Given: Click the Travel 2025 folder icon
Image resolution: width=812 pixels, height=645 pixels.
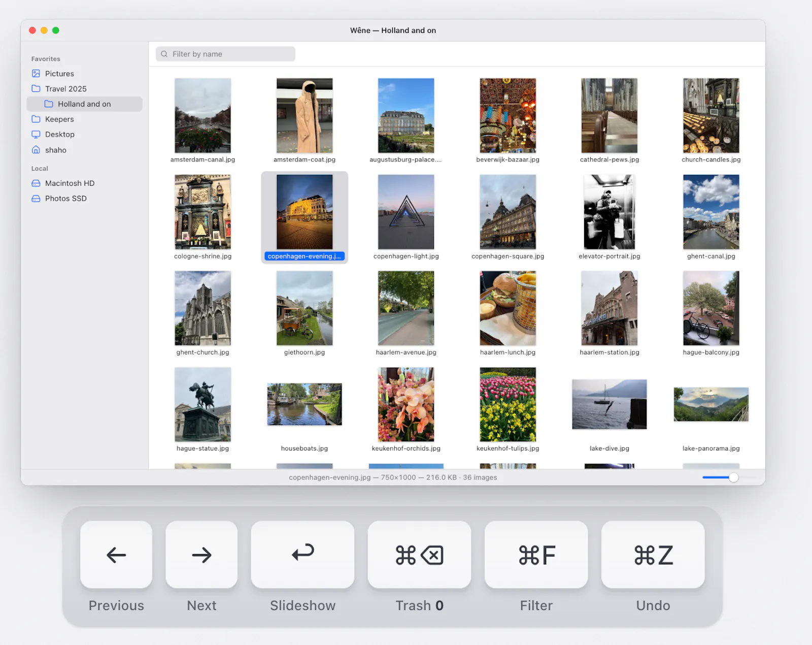Looking at the screenshot, I should pyautogui.click(x=36, y=88).
